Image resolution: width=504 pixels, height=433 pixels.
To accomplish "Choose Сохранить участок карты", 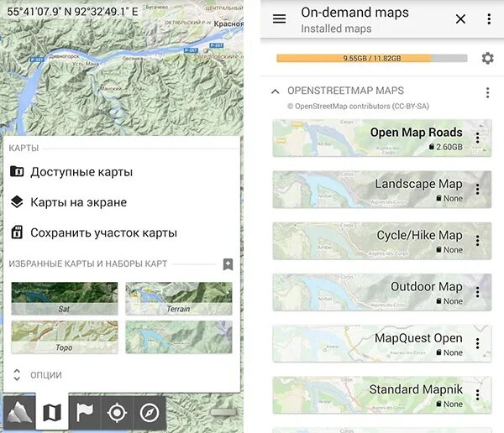I will click(122, 232).
